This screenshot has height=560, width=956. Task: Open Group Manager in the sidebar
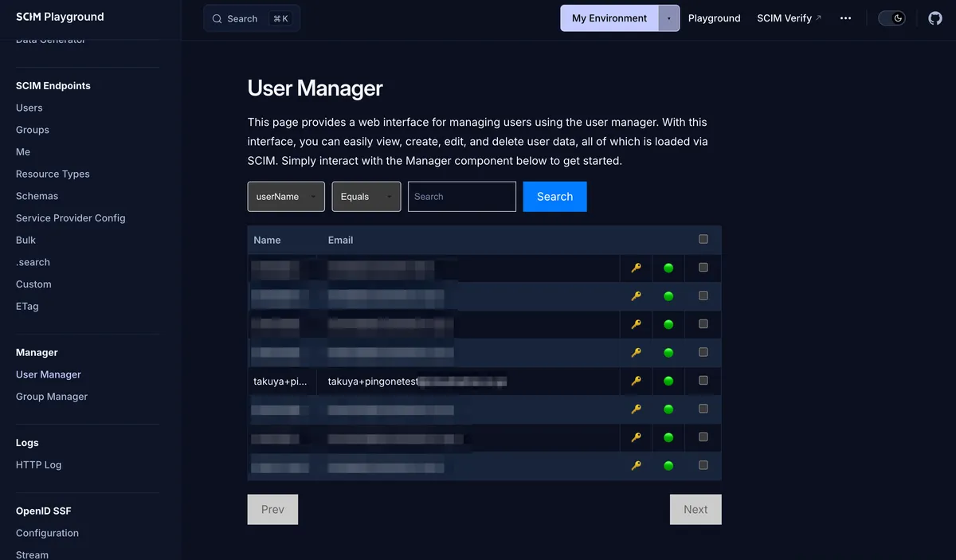coord(52,397)
